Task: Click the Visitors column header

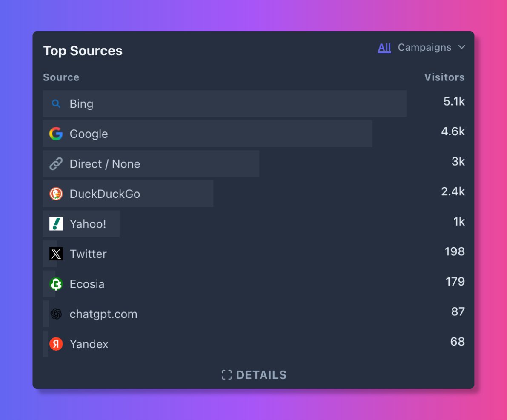Action: click(x=444, y=77)
